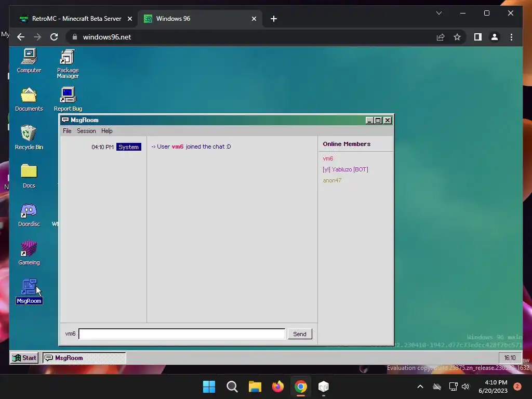Maximize the MsgRoom window

click(378, 120)
